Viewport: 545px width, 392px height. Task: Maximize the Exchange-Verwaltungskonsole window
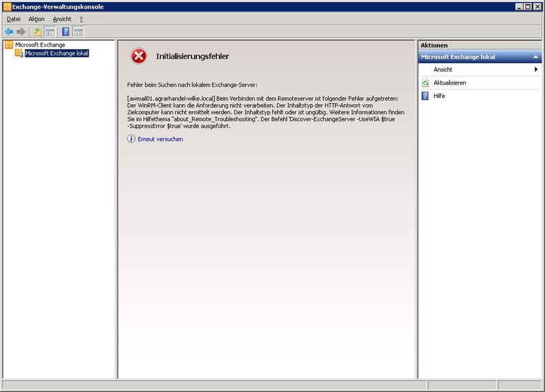527,7
